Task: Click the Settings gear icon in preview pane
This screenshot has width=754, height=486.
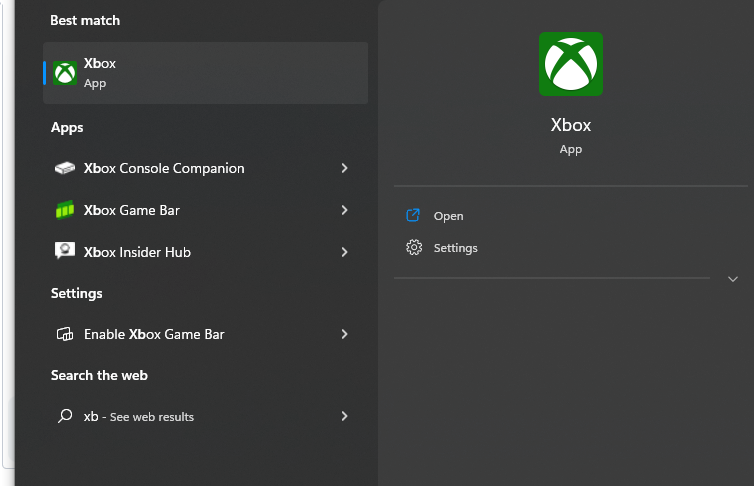Action: tap(414, 248)
